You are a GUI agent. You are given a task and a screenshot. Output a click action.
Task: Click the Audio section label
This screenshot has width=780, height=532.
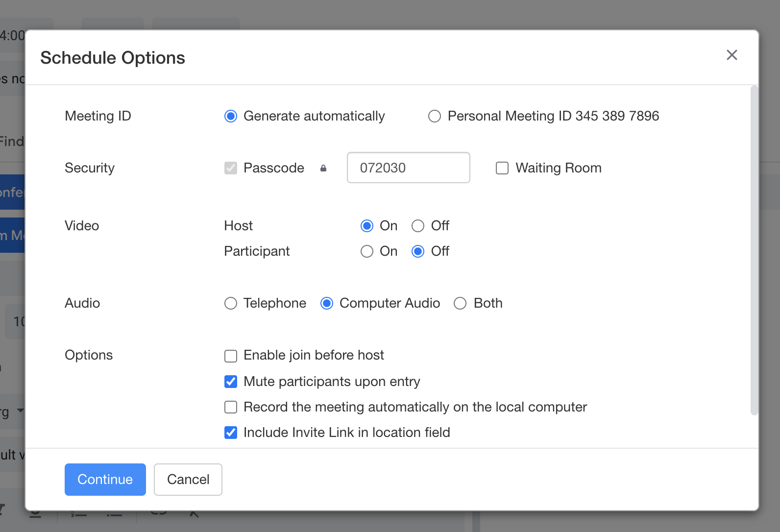[x=82, y=303]
